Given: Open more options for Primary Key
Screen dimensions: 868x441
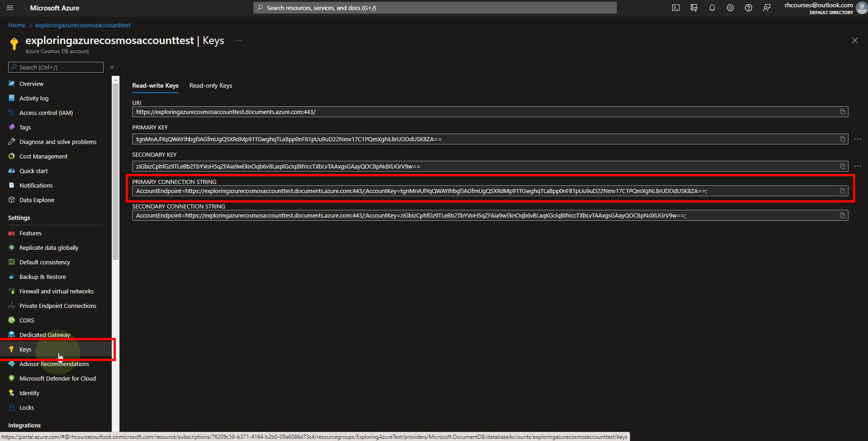Looking at the screenshot, I should pyautogui.click(x=858, y=139).
